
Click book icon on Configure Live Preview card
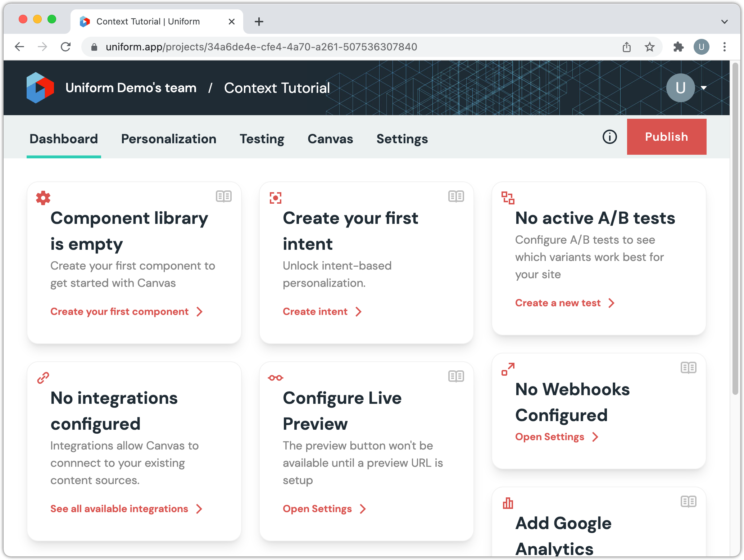(456, 376)
